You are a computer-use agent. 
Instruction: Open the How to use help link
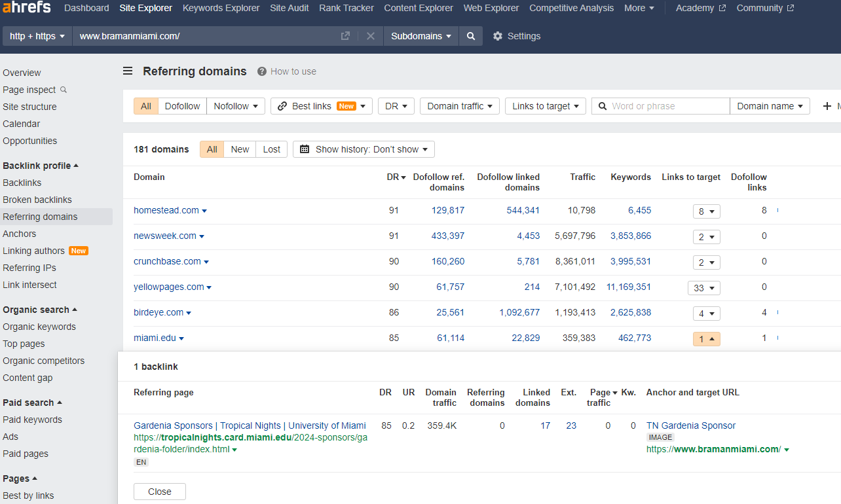(x=287, y=71)
